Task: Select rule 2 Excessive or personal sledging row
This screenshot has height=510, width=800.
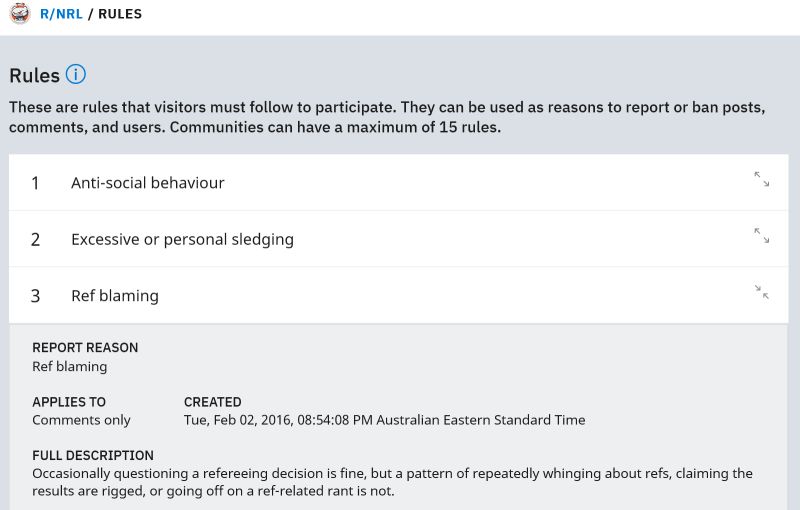Action: coord(398,239)
